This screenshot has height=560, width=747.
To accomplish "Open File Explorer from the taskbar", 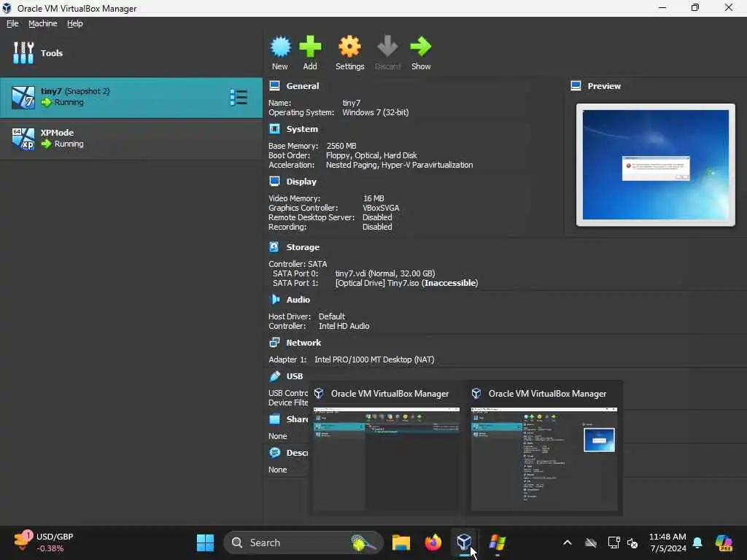I will 400,542.
